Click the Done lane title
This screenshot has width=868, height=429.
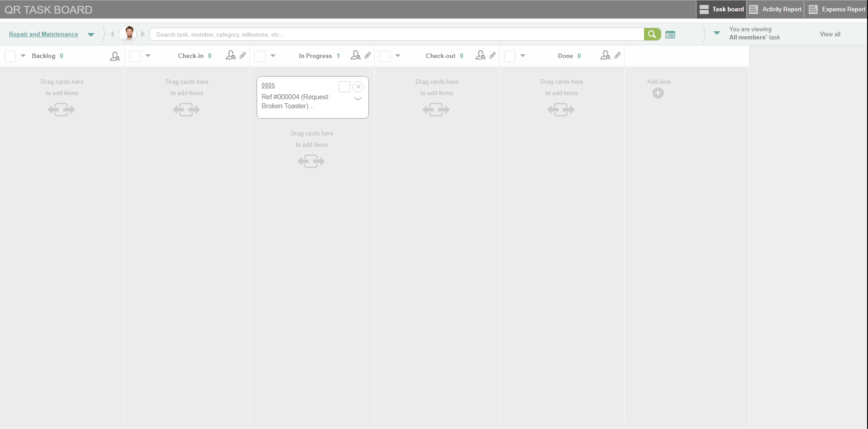[565, 56]
